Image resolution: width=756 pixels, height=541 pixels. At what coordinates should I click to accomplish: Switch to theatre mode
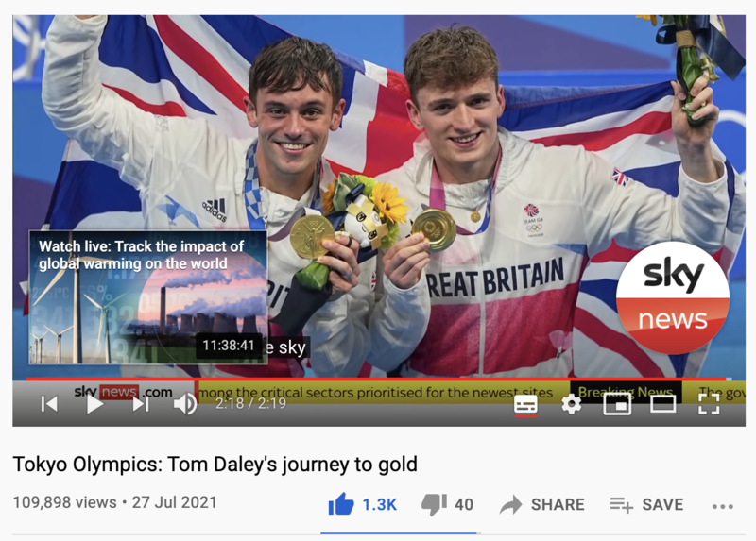[x=663, y=404]
